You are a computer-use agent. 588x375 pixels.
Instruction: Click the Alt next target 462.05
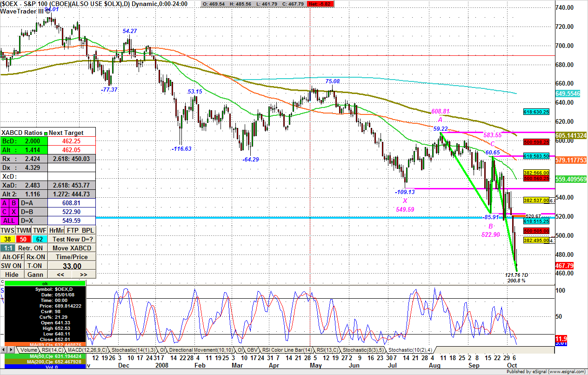72,150
